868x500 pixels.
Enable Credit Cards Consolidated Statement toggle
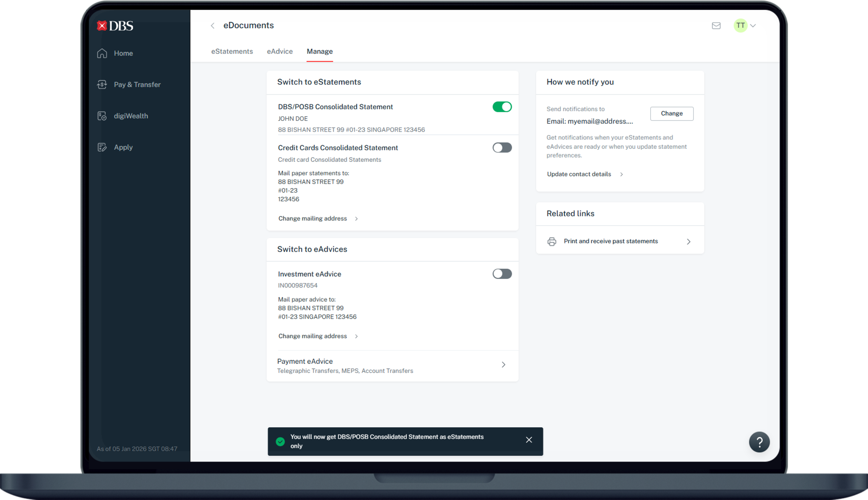tap(502, 148)
